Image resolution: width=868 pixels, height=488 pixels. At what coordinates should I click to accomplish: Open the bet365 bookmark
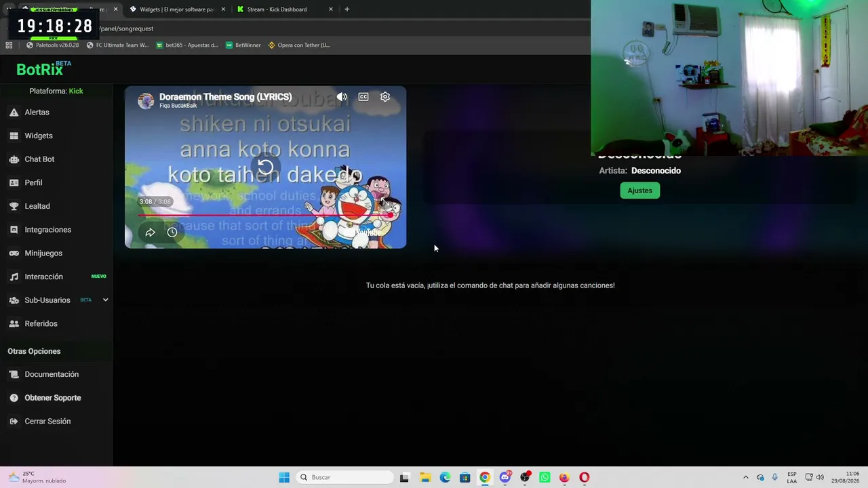point(187,45)
